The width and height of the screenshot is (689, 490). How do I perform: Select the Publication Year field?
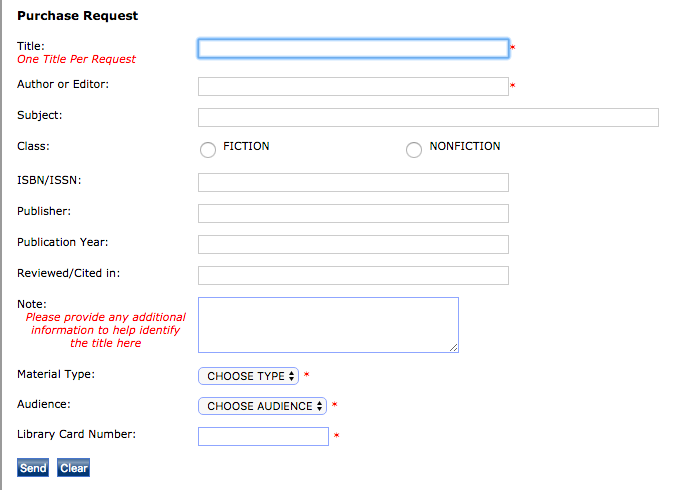coord(353,244)
